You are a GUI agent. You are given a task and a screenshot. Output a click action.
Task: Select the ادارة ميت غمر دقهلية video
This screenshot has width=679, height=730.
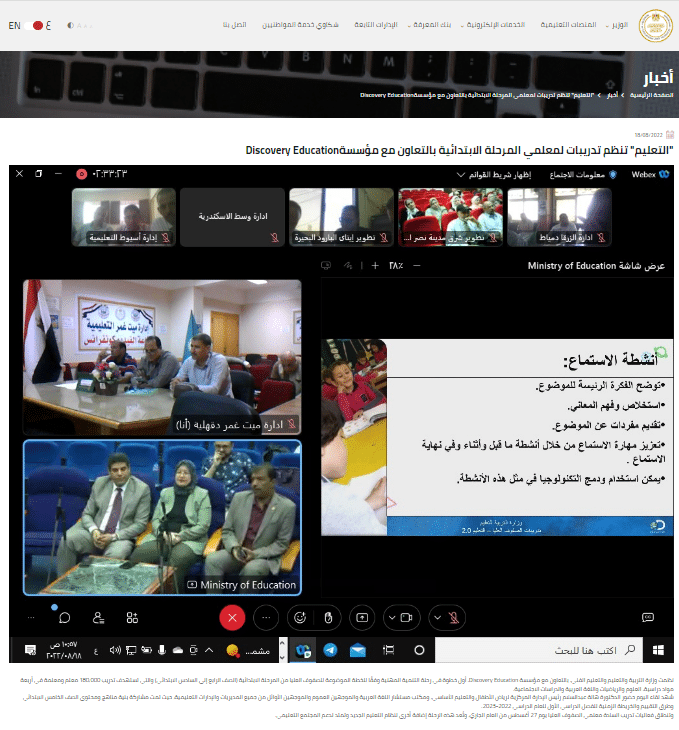(x=162, y=357)
